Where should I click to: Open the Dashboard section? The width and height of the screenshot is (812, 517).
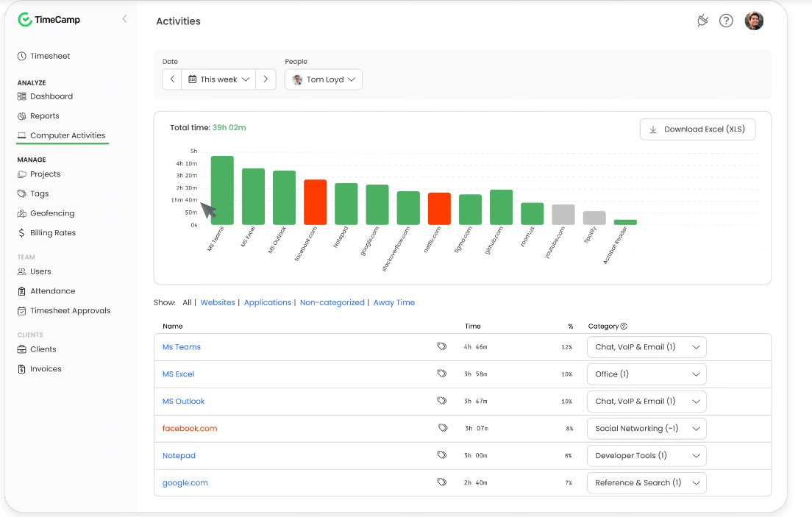pos(51,96)
